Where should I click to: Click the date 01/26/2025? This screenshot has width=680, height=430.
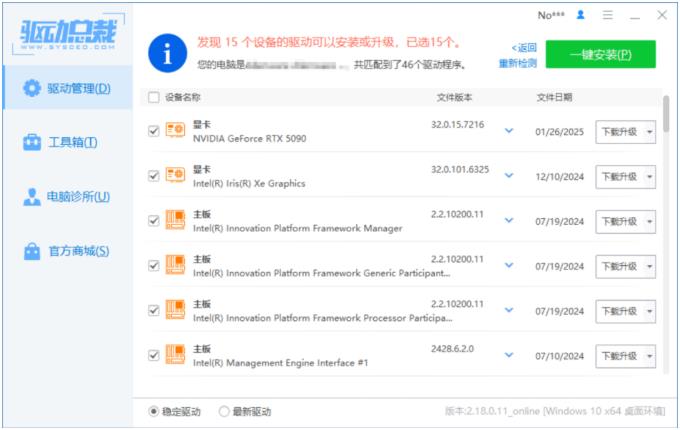pos(559,132)
